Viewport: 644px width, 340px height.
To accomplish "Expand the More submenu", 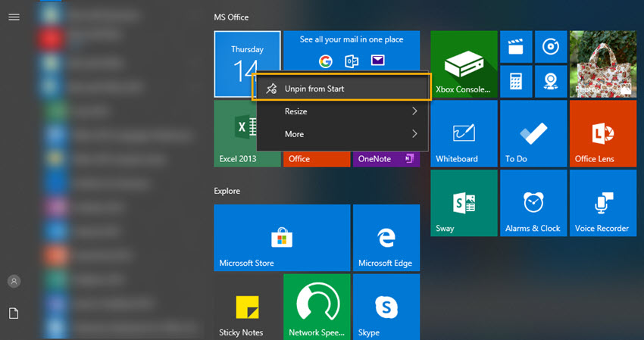I will [342, 134].
